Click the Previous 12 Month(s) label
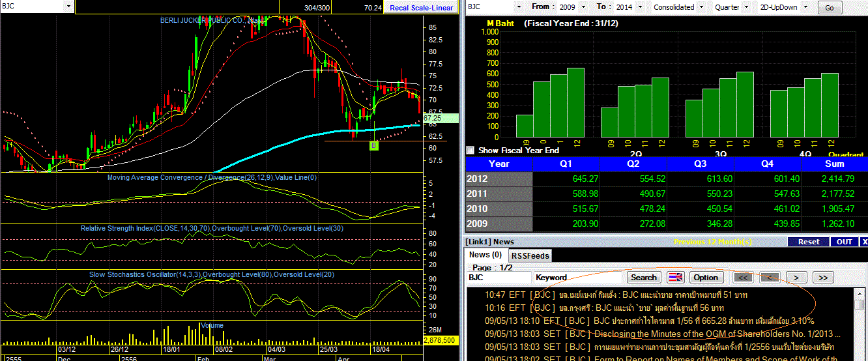868x361 pixels. click(x=713, y=242)
